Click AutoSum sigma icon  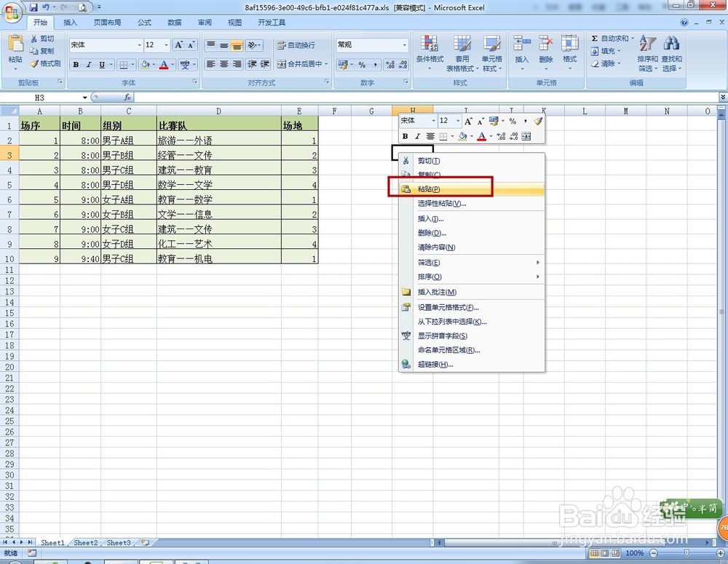click(594, 38)
